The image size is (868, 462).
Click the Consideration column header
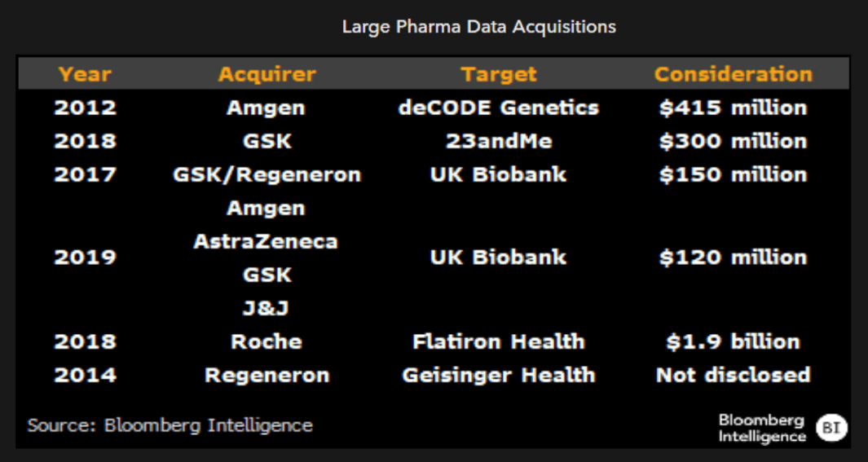[x=733, y=75]
